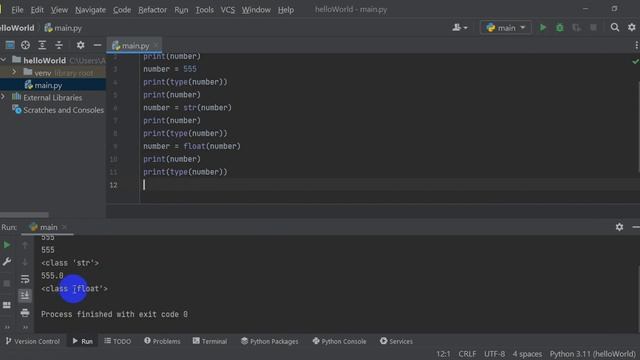640x360 pixels.
Task: Click 4 spaces indent in status bar
Action: (x=527, y=354)
